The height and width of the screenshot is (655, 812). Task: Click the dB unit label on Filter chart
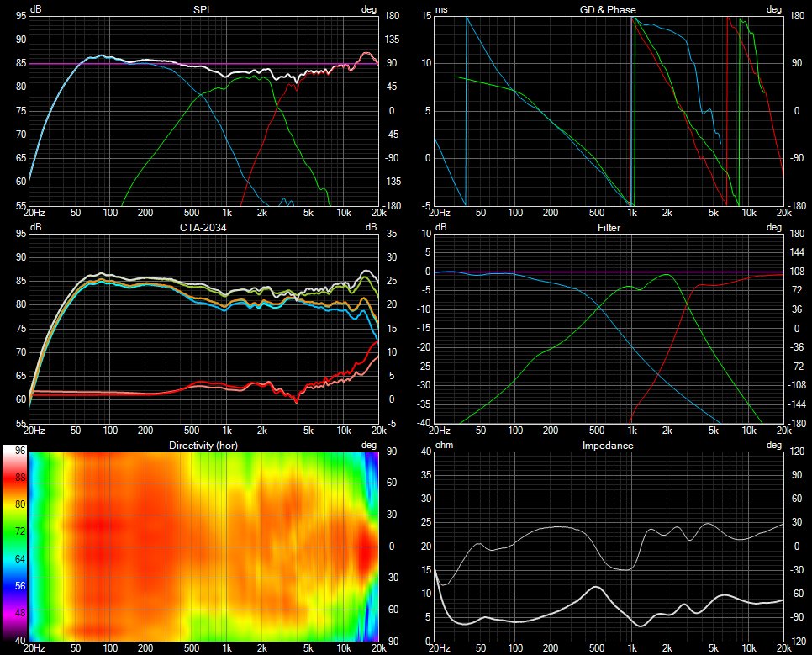click(x=440, y=227)
